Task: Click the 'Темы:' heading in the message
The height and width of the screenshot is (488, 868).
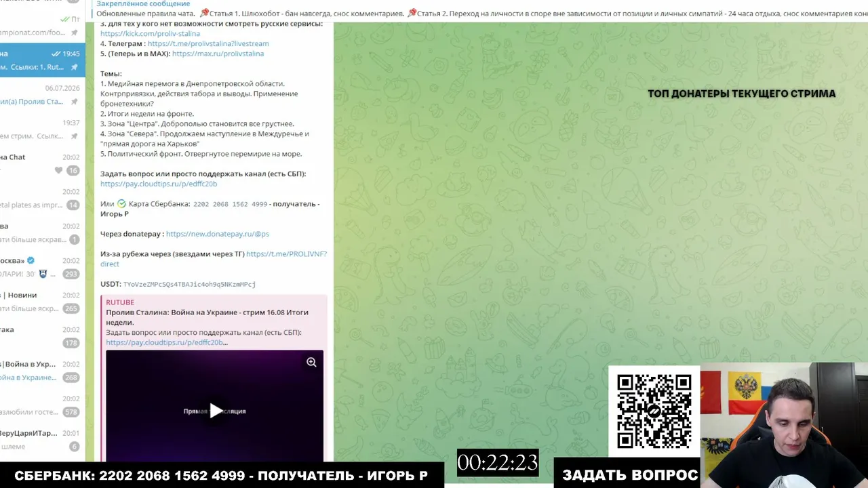Action: coord(111,74)
